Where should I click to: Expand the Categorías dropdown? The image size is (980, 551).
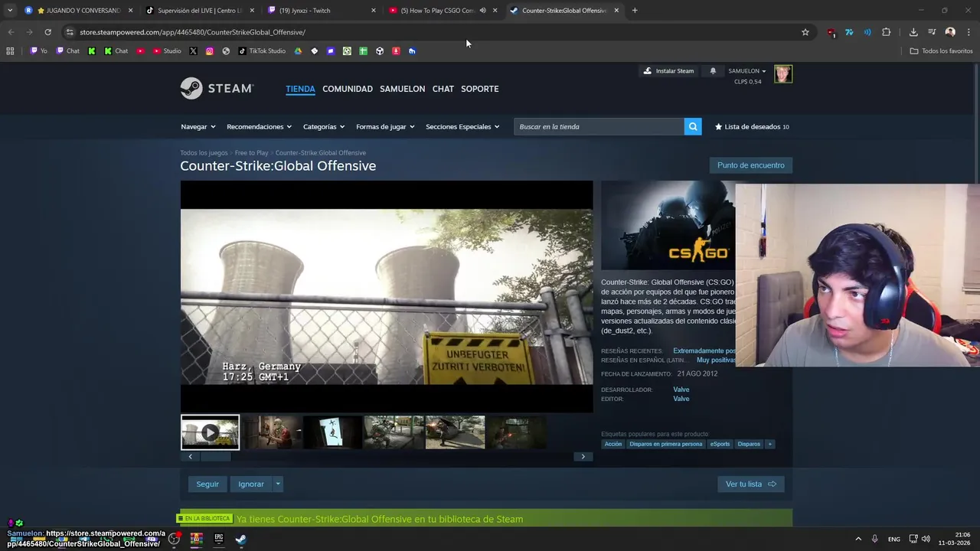coord(324,127)
